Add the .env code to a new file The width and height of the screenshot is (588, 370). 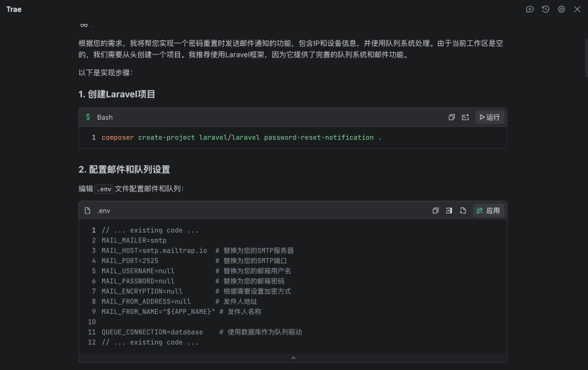click(463, 211)
